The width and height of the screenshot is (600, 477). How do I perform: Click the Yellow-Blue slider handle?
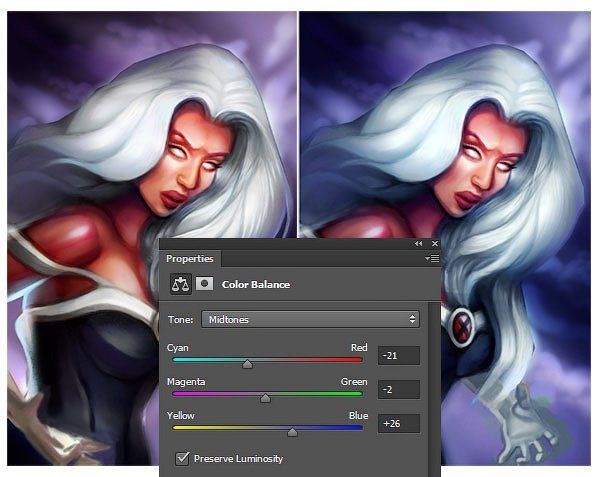292,433
